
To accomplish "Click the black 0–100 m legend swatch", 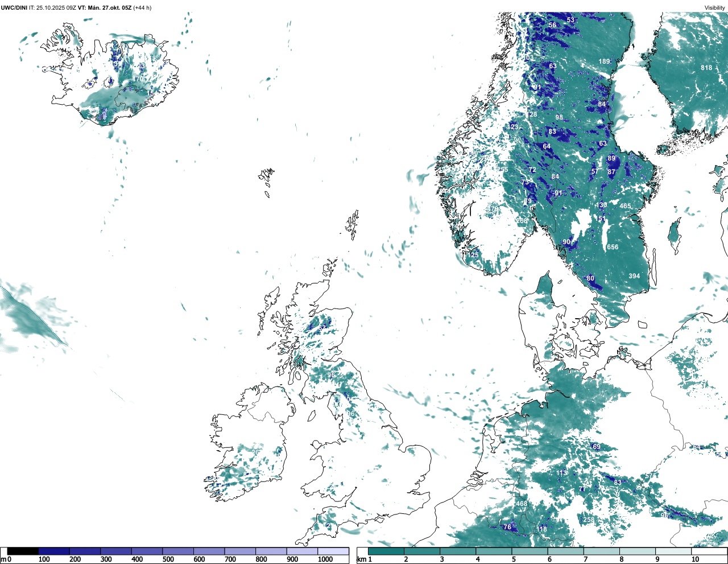I will (23, 551).
